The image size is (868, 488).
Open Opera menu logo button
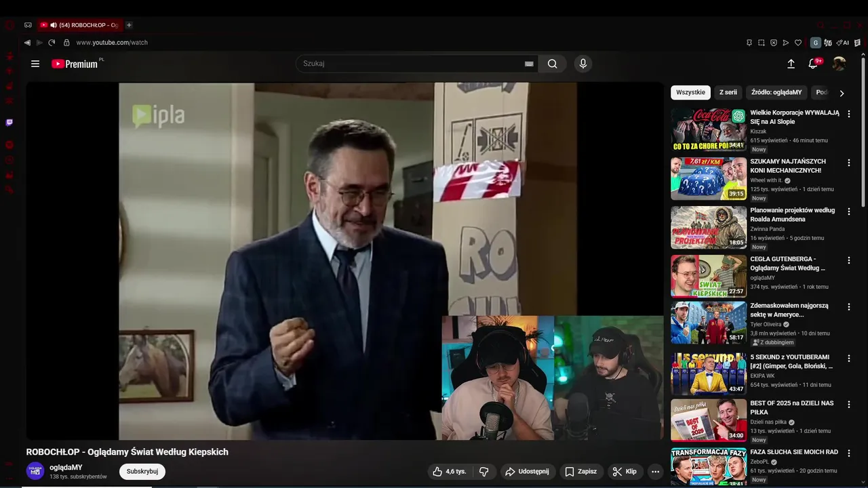point(9,25)
